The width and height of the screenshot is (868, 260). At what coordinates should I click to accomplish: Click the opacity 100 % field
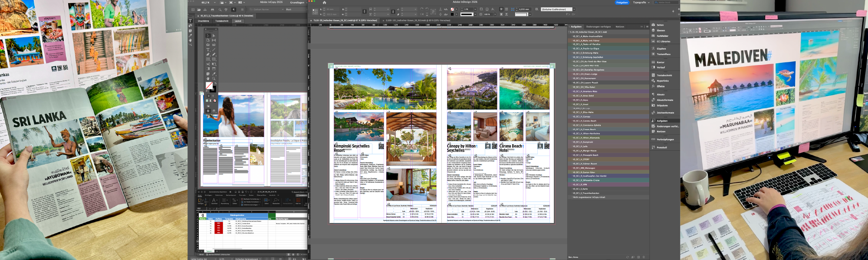[489, 14]
